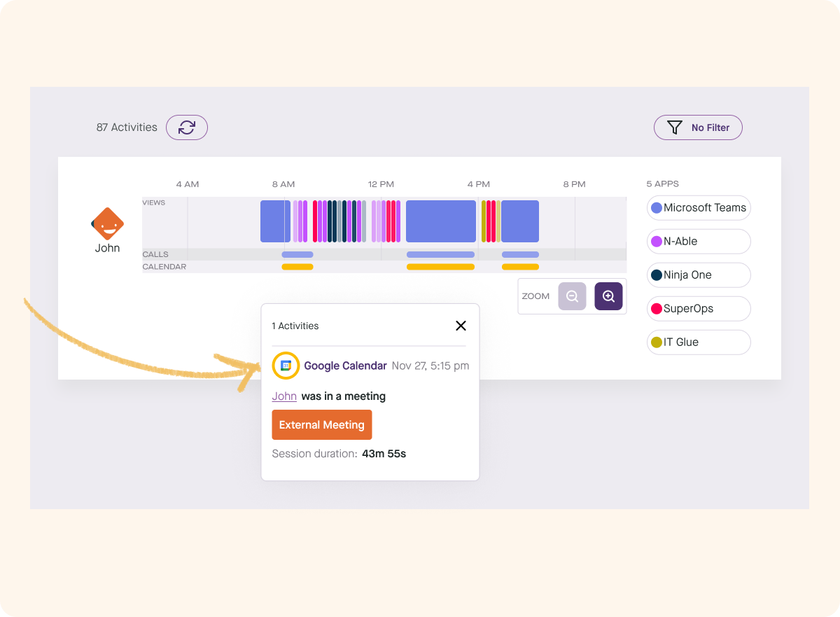Click the John name label
This screenshot has height=617, width=840.
[107, 248]
